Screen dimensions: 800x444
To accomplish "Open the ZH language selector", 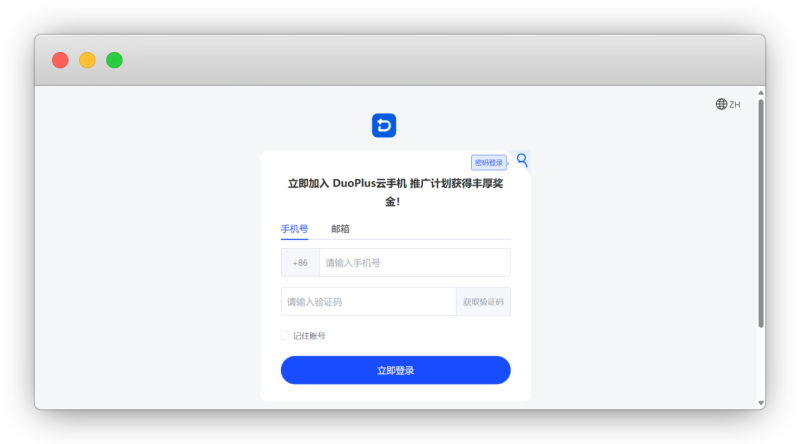I will (728, 104).
